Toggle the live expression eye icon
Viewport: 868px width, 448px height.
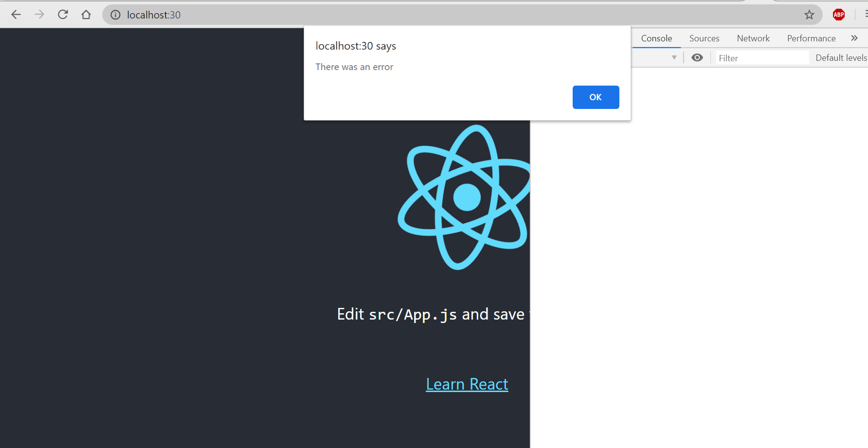coord(697,58)
